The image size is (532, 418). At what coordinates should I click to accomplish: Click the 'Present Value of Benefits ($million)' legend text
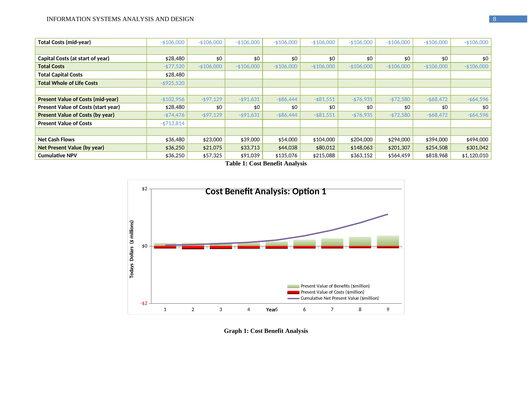335,286
